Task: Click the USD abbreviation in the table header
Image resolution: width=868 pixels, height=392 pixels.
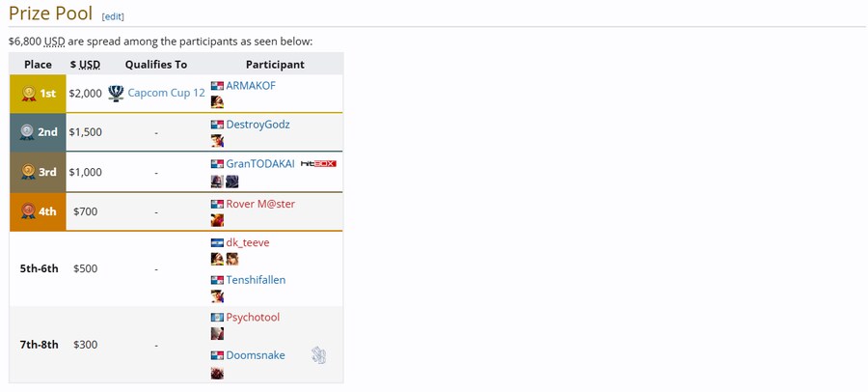Action: (90, 65)
